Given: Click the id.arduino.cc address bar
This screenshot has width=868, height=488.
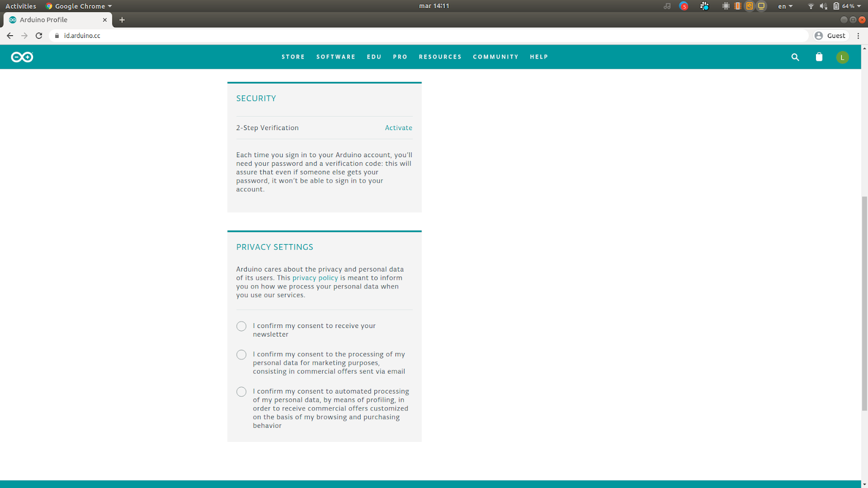Looking at the screenshot, I should point(429,35).
